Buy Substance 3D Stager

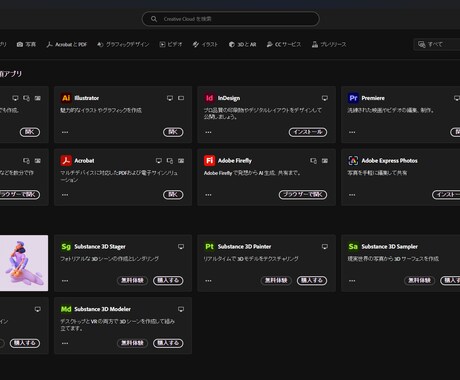[168, 281]
